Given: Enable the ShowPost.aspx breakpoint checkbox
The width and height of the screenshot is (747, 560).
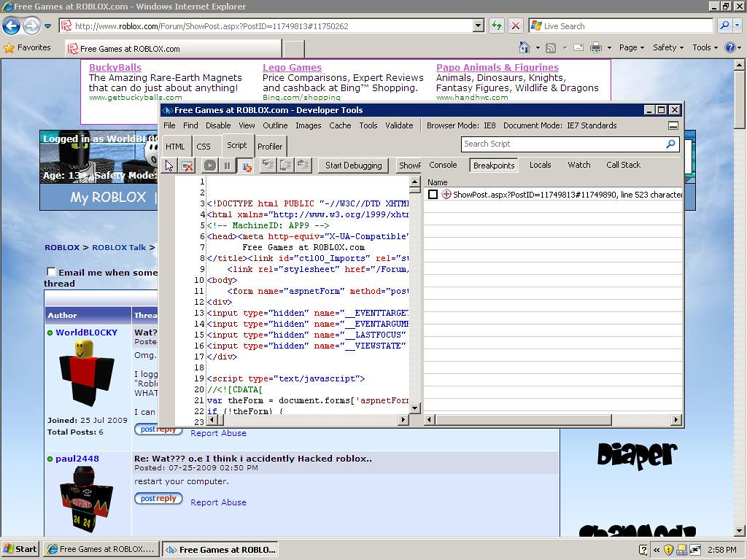Looking at the screenshot, I should pos(433,195).
